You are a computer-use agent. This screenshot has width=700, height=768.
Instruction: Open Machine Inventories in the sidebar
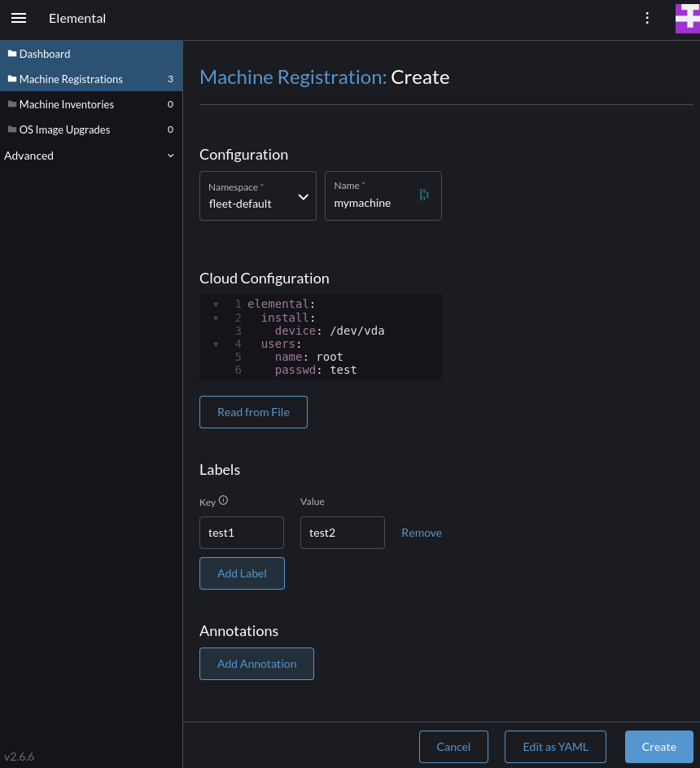(91, 104)
